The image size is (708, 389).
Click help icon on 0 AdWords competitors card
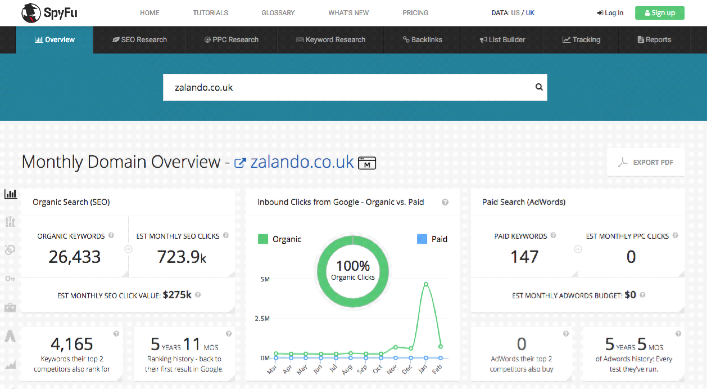tap(566, 333)
